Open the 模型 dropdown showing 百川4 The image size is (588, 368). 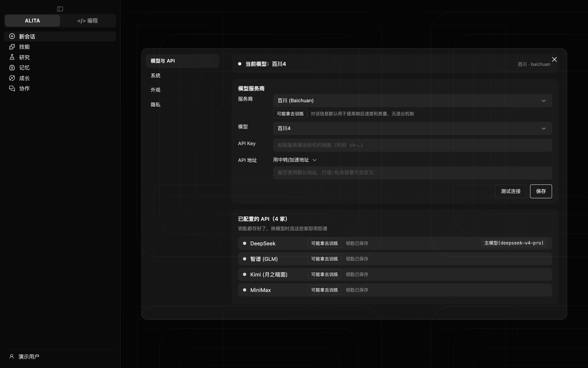[x=412, y=128]
